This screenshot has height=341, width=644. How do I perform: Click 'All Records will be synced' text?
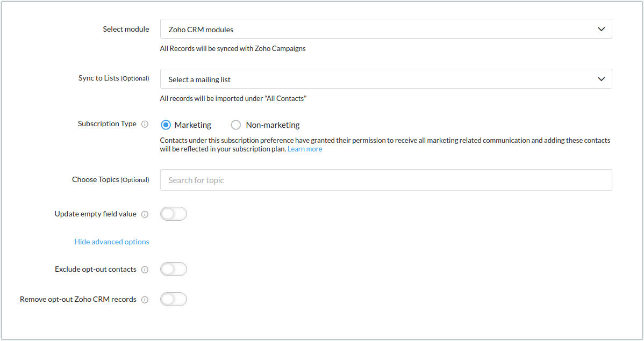233,48
